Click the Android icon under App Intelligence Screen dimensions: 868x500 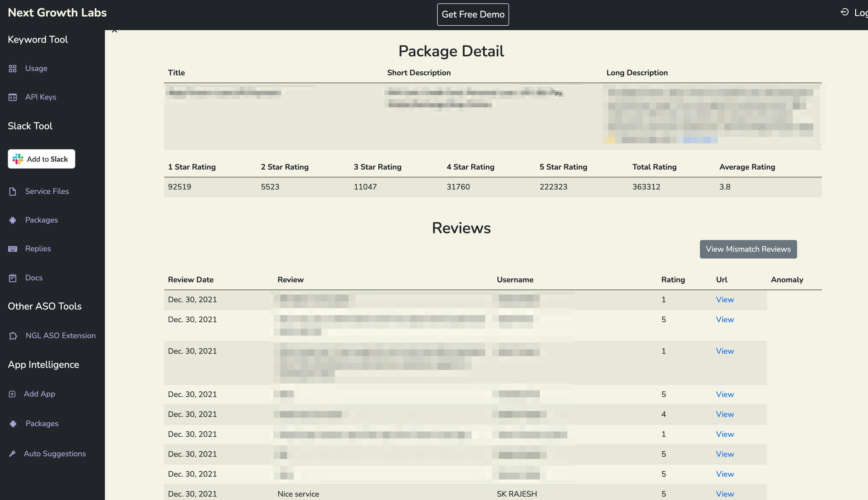pos(13,423)
